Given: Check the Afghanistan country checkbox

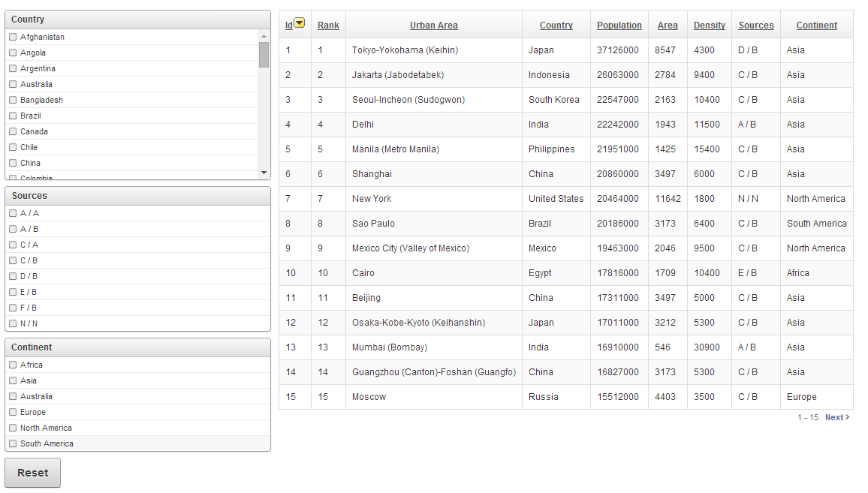Looking at the screenshot, I should (13, 37).
